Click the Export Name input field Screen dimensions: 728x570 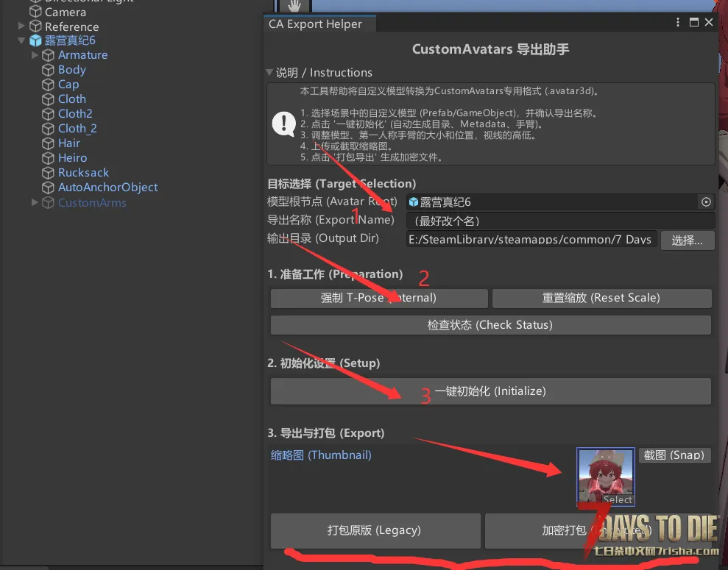[x=559, y=221]
